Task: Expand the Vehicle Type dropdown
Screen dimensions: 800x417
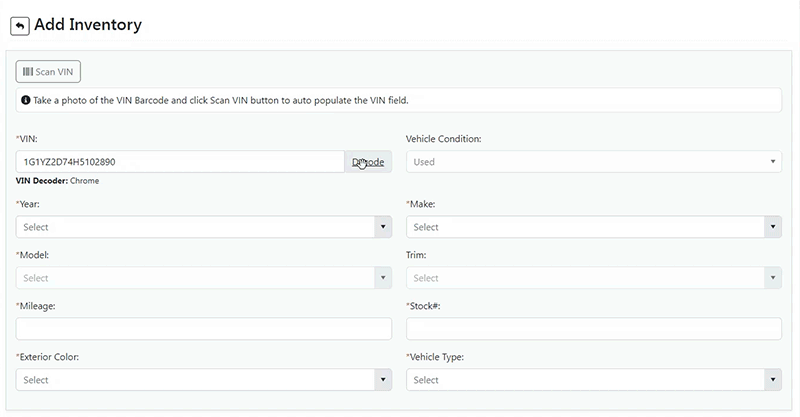Action: click(x=593, y=380)
